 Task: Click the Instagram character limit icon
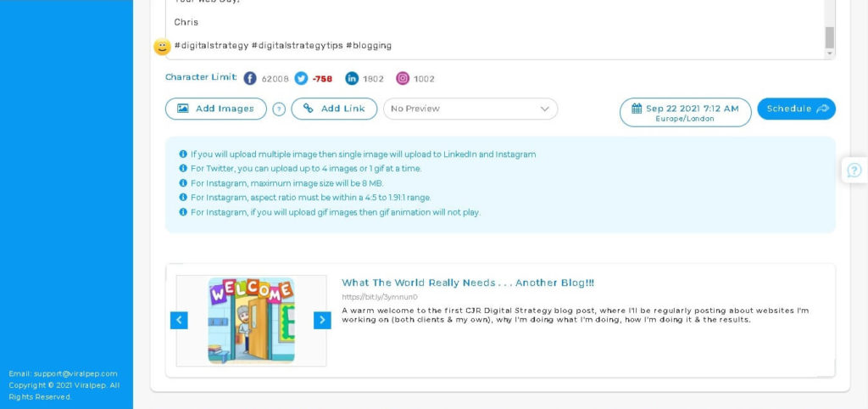(x=403, y=79)
